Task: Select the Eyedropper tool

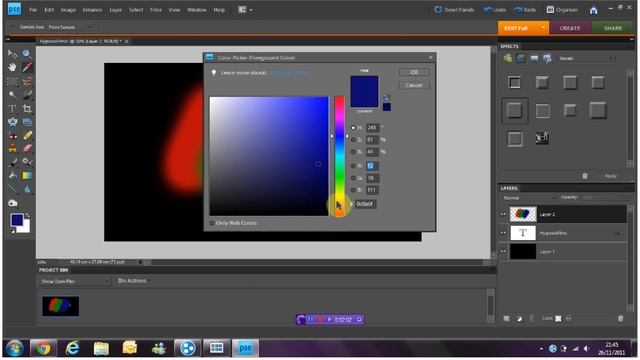Action: [27, 67]
